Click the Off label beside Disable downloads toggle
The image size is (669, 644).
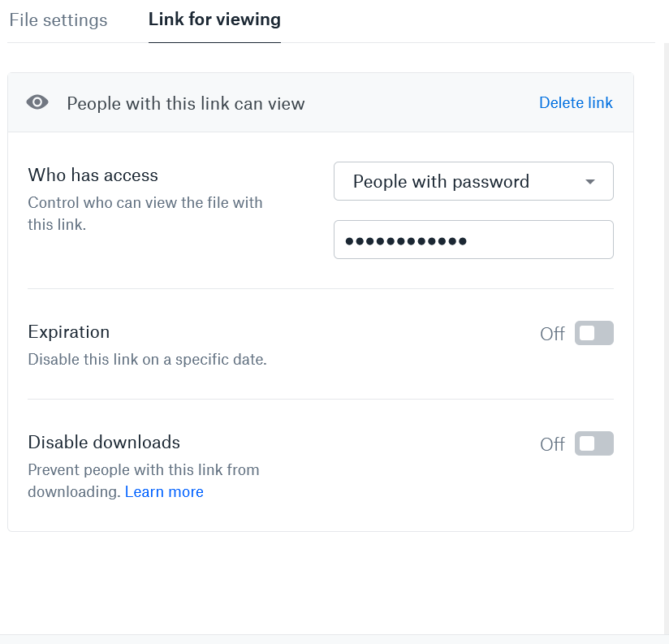click(552, 444)
